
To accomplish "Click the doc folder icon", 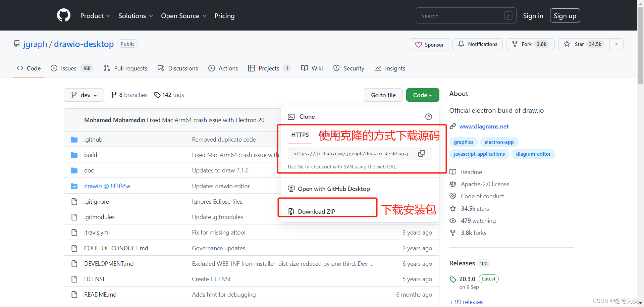I will click(x=74, y=170).
